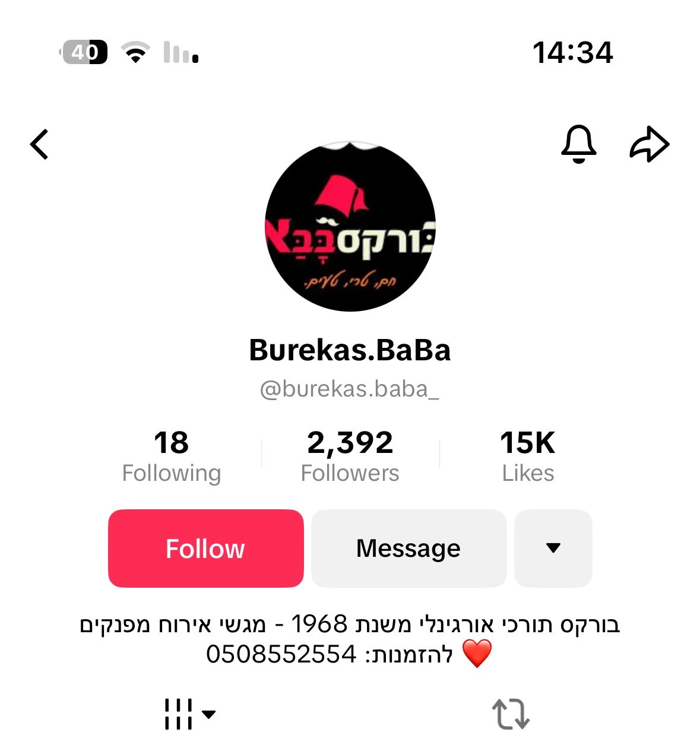Tap the phone number 0508552554 in bio
Viewport: 700px width, 745px height.
click(x=281, y=654)
